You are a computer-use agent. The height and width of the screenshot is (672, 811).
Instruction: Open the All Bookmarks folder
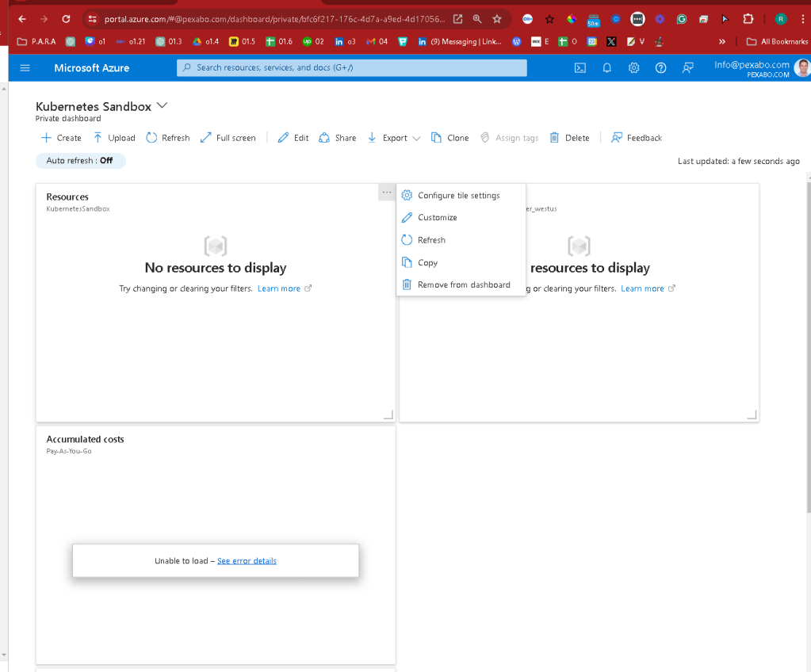pyautogui.click(x=777, y=41)
